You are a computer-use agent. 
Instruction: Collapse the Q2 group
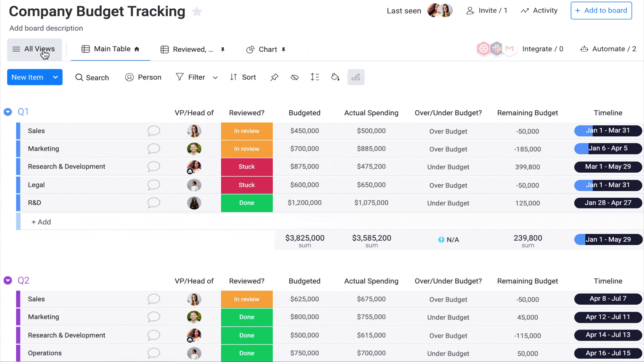(x=8, y=281)
